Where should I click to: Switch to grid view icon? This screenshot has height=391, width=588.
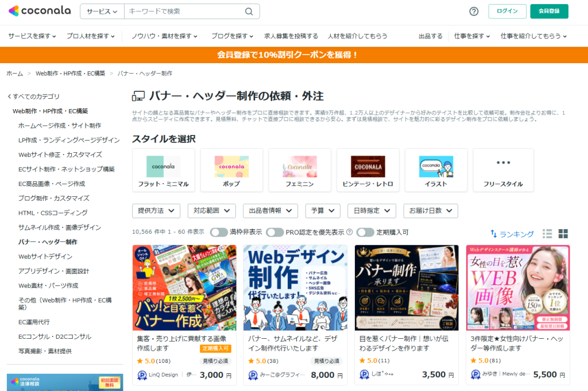click(x=563, y=234)
